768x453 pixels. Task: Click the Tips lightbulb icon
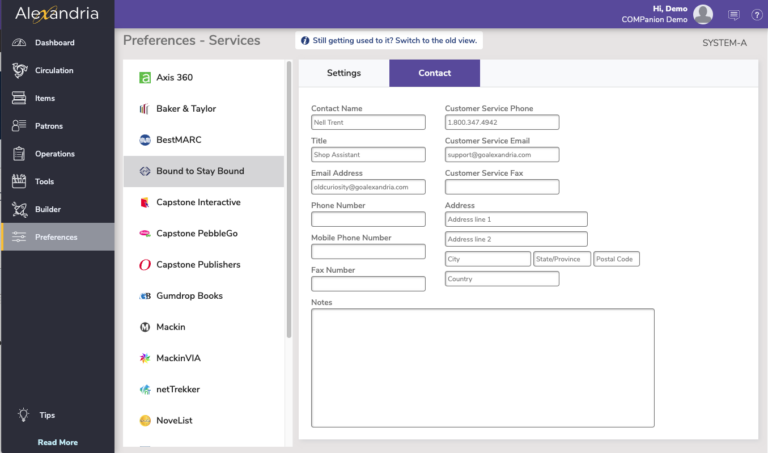pyautogui.click(x=23, y=415)
